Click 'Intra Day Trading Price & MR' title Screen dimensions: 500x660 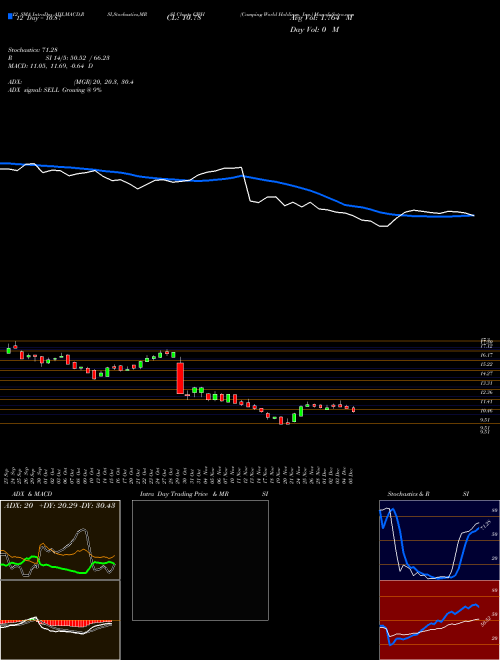click(x=184, y=494)
